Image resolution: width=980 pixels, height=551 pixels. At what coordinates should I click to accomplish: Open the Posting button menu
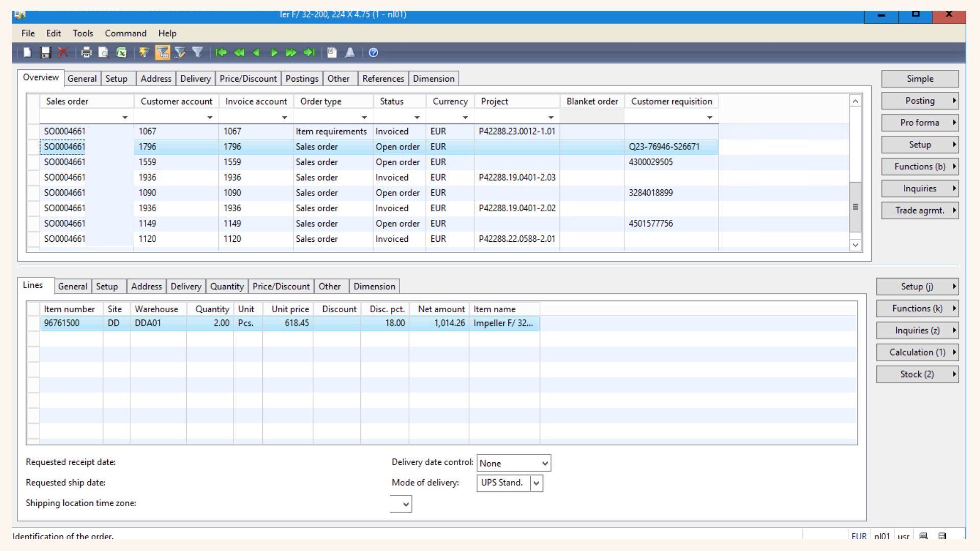(x=919, y=101)
